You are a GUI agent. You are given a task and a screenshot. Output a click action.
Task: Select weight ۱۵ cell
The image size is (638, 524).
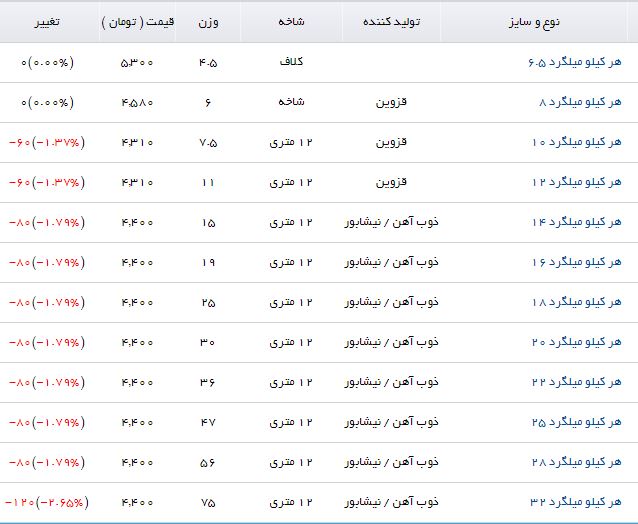(x=208, y=223)
